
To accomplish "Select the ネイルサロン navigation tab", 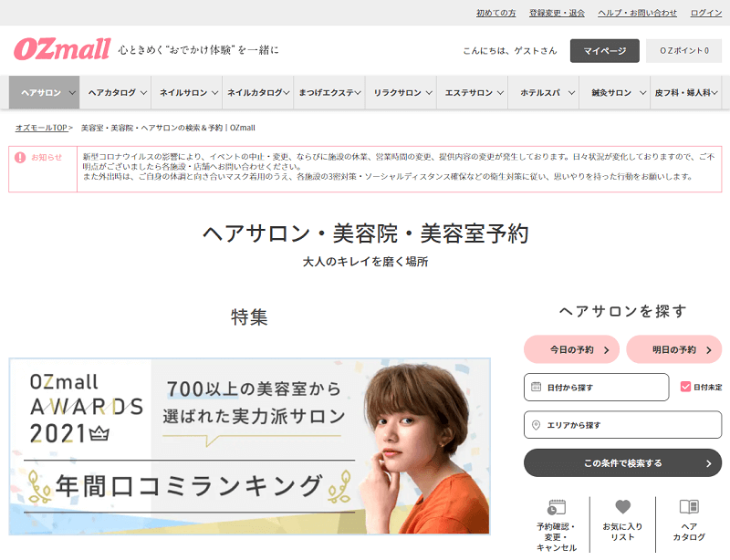I will coord(187,93).
